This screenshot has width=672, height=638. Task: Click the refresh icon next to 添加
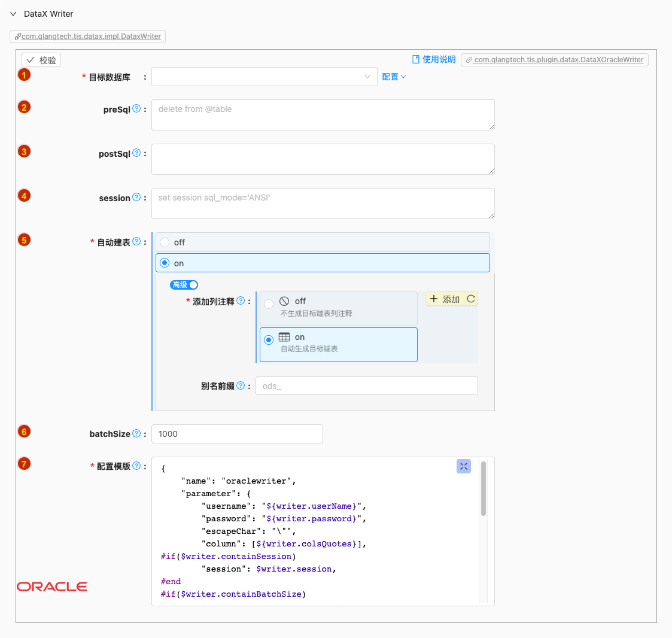click(471, 299)
